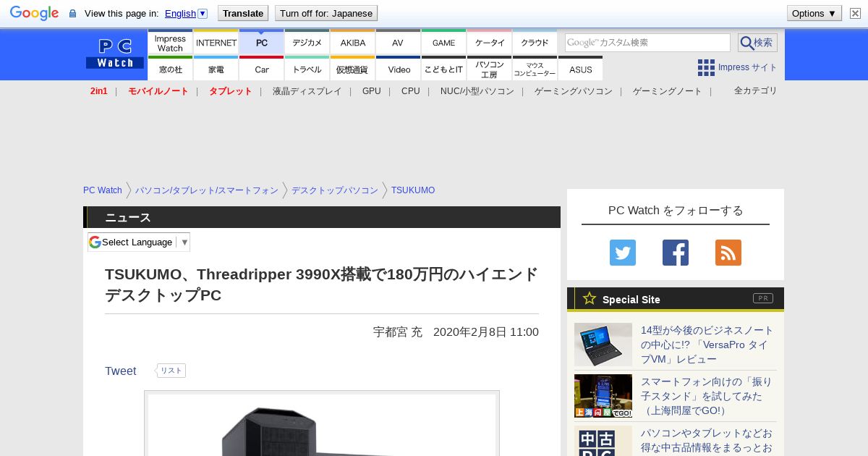The width and height of the screenshot is (868, 456).
Task: Open the ASUS tab
Action: (x=581, y=69)
